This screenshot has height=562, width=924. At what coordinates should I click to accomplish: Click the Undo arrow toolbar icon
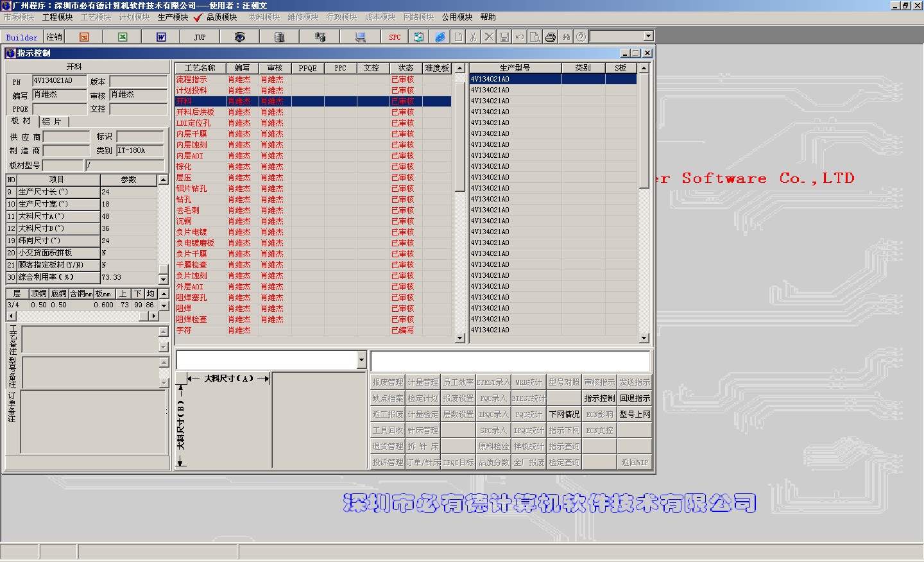coord(520,37)
